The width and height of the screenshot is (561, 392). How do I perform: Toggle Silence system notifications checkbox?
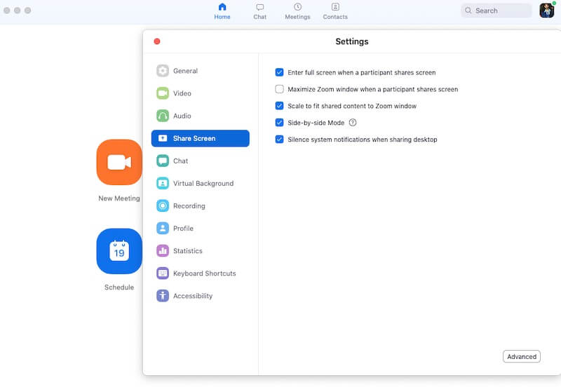click(x=279, y=140)
